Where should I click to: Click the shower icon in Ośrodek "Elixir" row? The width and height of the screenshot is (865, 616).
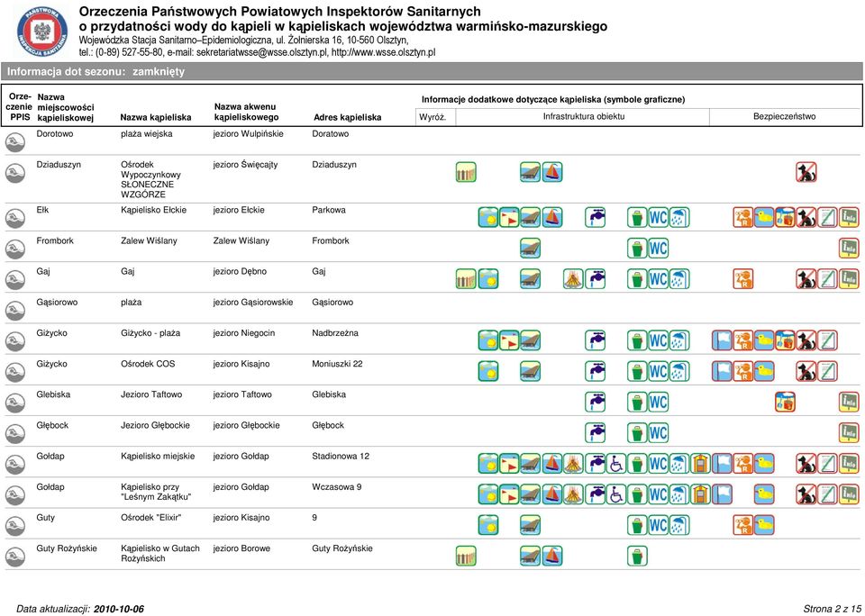[x=679, y=525]
